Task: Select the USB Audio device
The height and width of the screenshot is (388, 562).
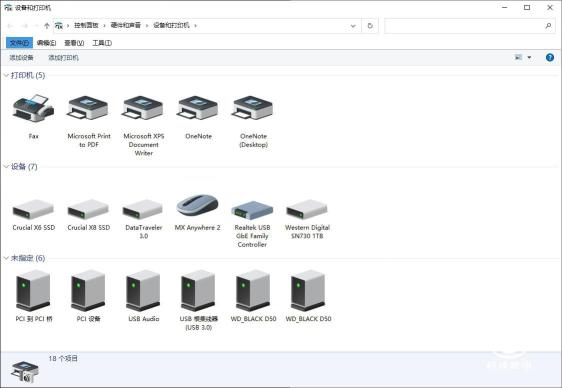Action: (143, 291)
